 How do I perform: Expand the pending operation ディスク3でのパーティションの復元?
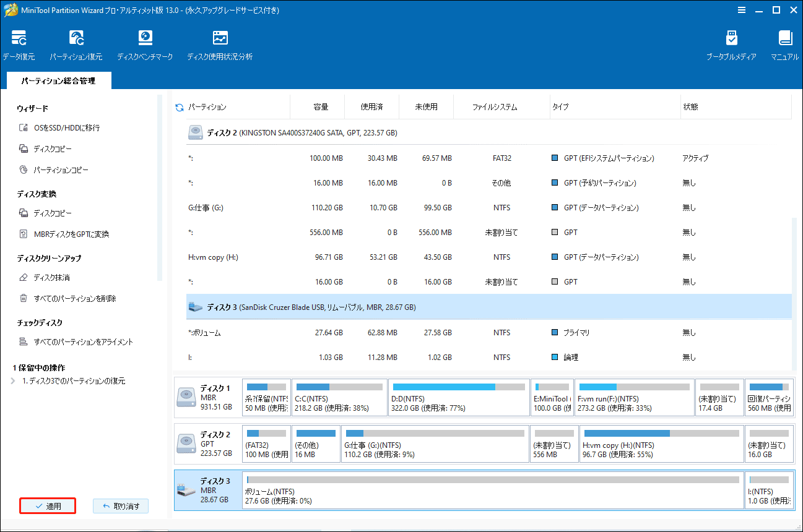[14, 381]
